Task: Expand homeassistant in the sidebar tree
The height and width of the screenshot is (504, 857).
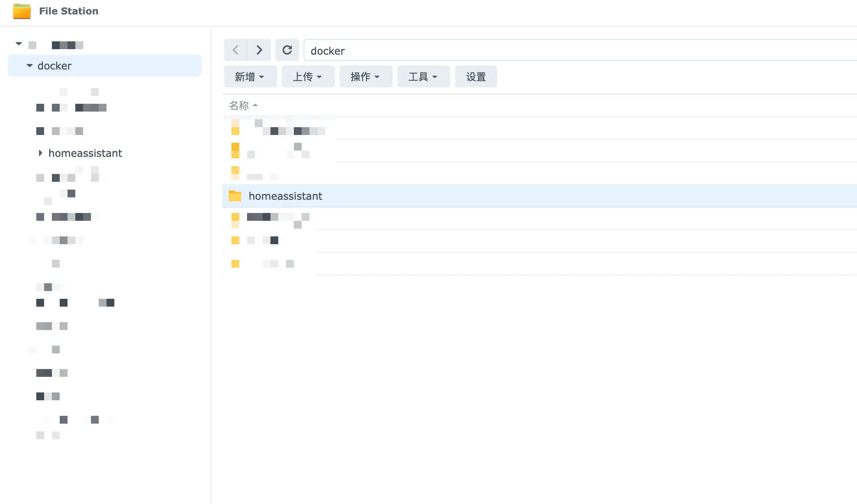Action: (x=40, y=153)
